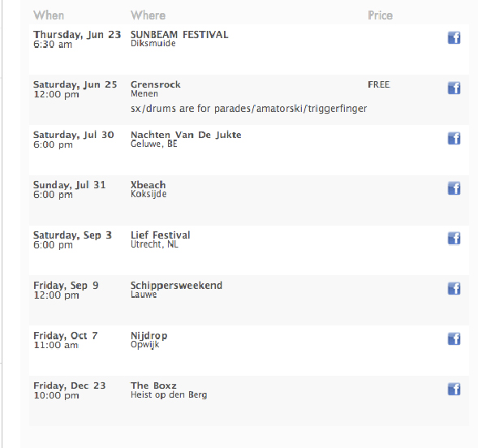Open the Grensrock event title

(156, 84)
